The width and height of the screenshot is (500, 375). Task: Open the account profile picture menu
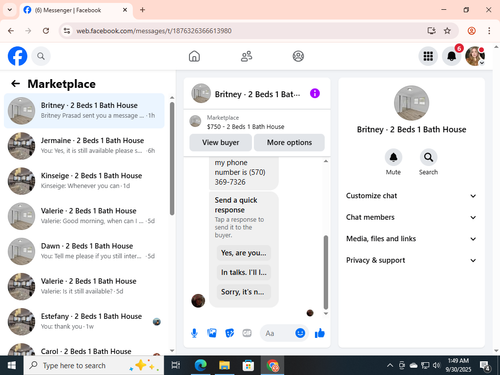(475, 56)
